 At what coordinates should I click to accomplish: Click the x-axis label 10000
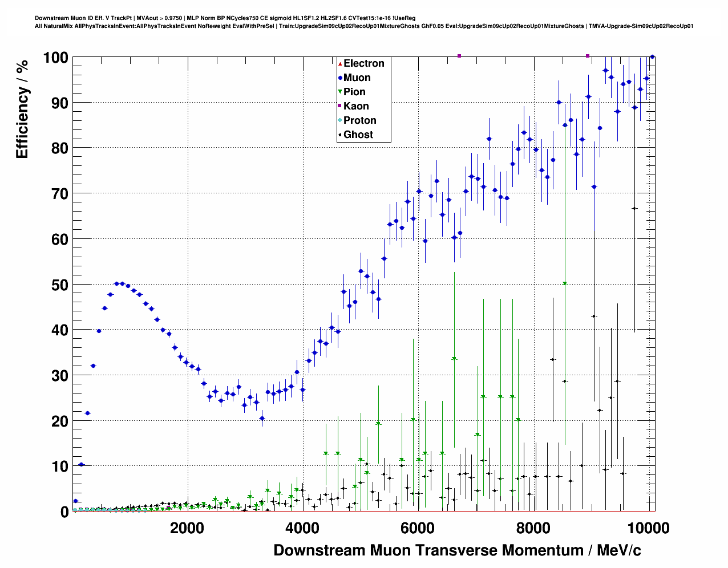pos(648,528)
